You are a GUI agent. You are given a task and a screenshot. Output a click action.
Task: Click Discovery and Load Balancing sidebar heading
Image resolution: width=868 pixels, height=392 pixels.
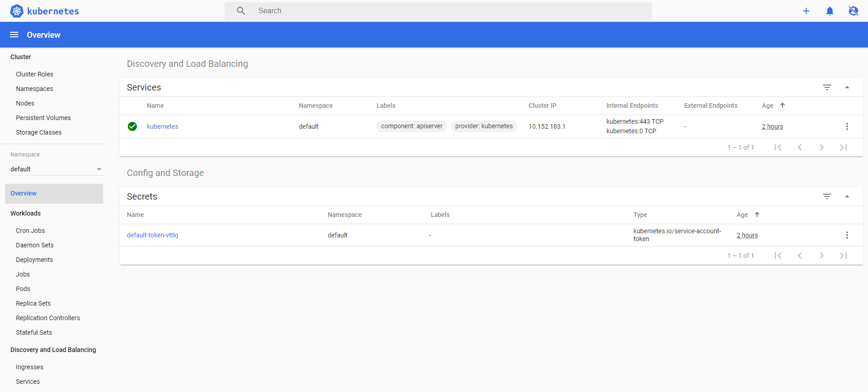click(53, 350)
